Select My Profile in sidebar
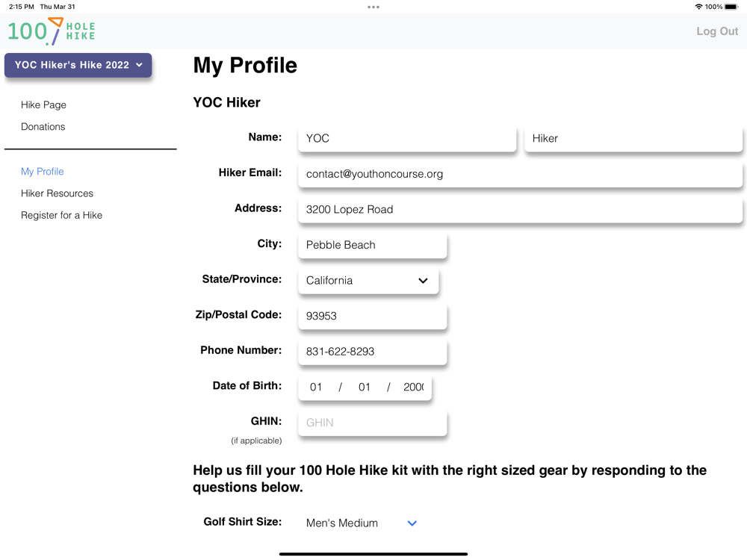Screen dimensions: 747x560 (x=43, y=171)
